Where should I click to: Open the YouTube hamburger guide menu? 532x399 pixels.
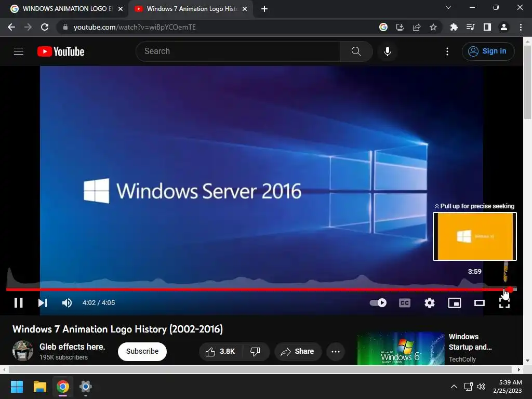click(19, 51)
